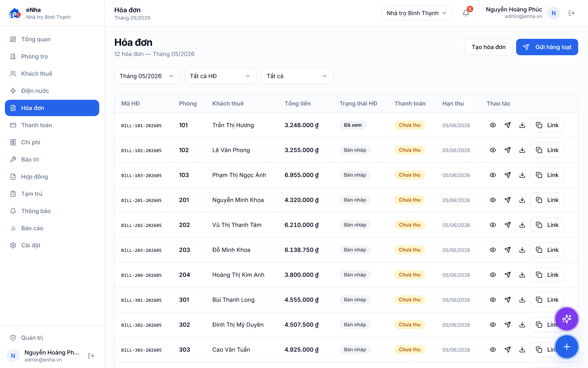Send invoice for Cao Văn Tuấn
The image size is (588, 368).
pyautogui.click(x=508, y=350)
